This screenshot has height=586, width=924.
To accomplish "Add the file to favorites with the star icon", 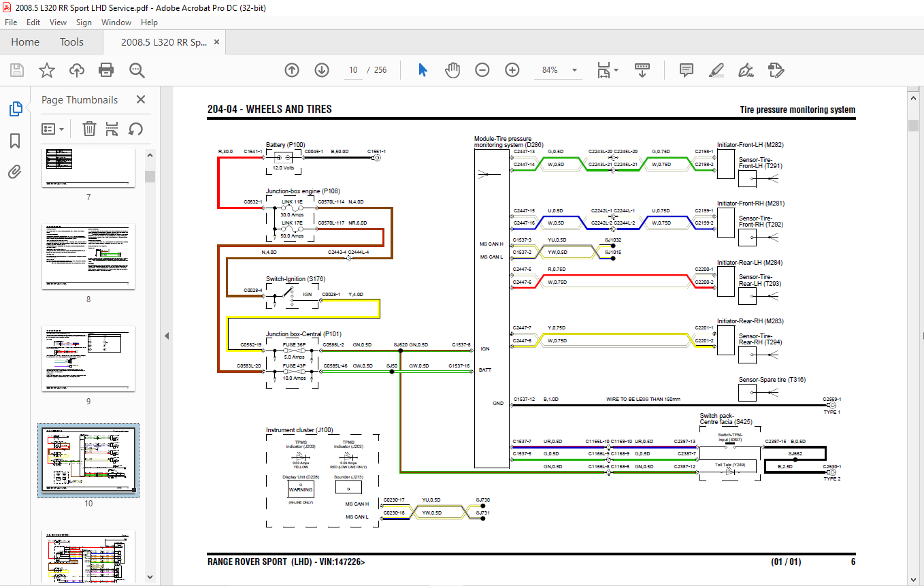I will tap(46, 70).
